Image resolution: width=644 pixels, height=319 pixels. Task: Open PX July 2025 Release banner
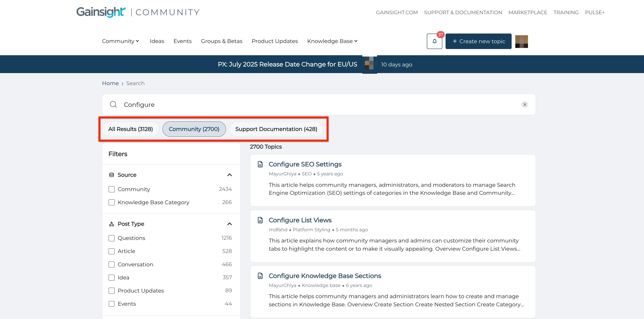pyautogui.click(x=288, y=64)
